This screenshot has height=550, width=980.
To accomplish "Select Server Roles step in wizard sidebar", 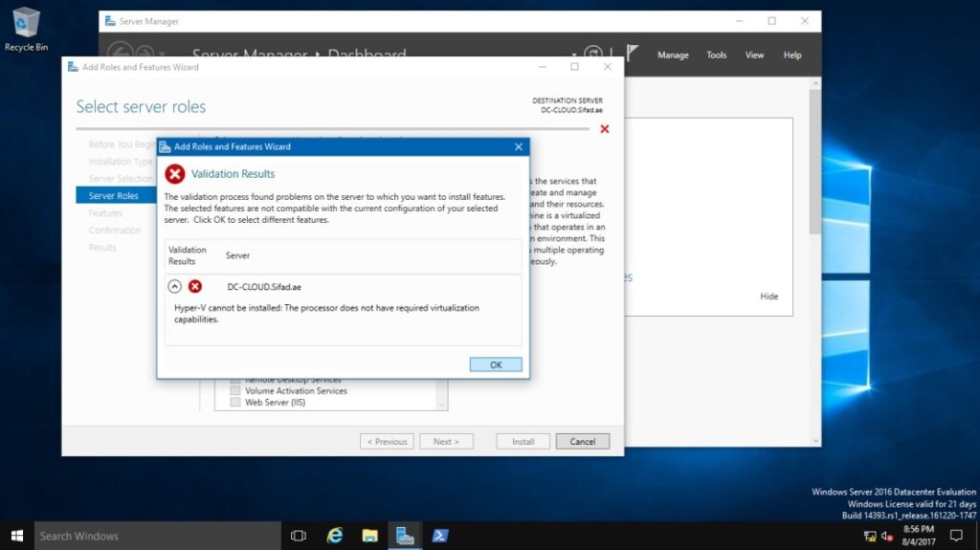I will (x=116, y=196).
